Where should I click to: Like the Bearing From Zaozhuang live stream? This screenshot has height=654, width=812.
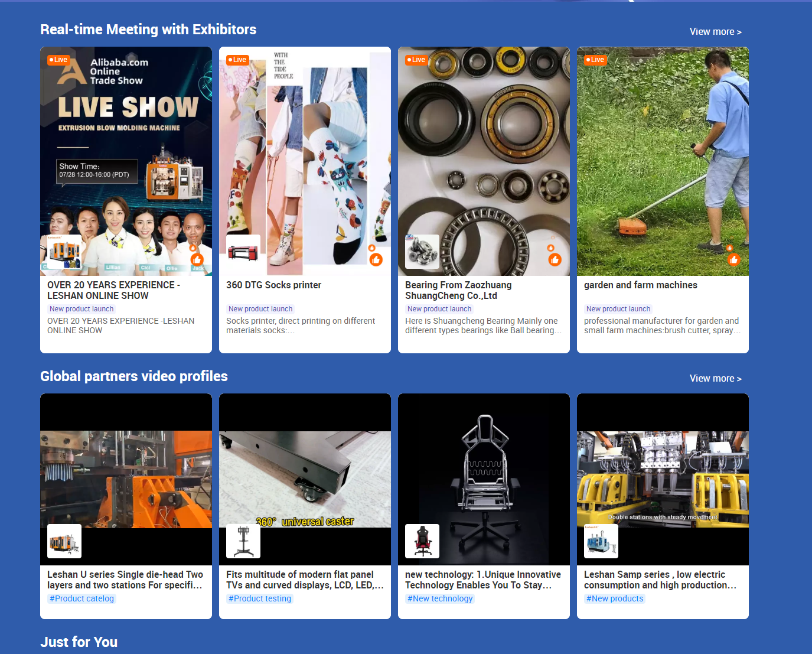click(555, 259)
